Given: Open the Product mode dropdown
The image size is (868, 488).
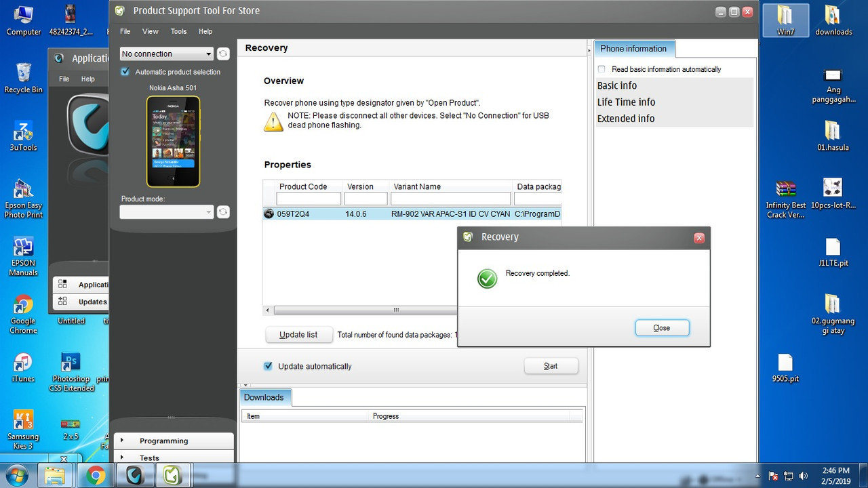Looking at the screenshot, I should (x=166, y=212).
